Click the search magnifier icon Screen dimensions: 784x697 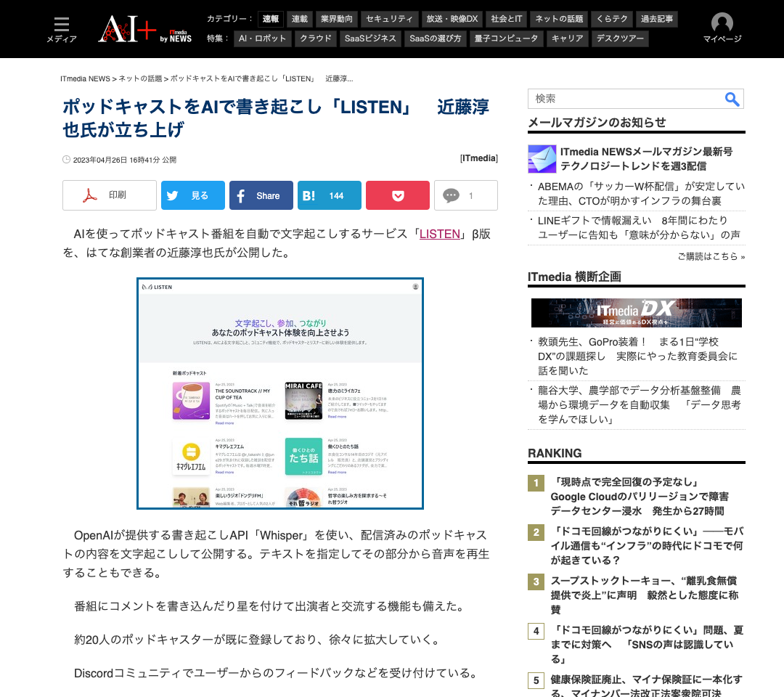coord(732,99)
